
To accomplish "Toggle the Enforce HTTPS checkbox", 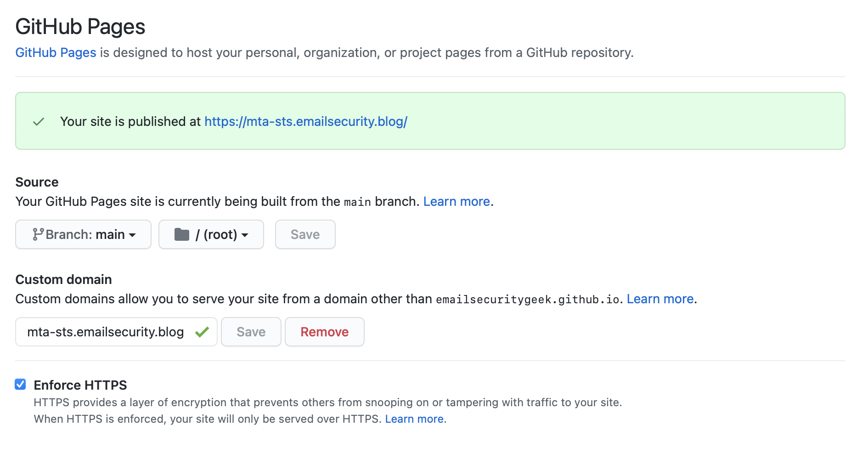I will [20, 384].
